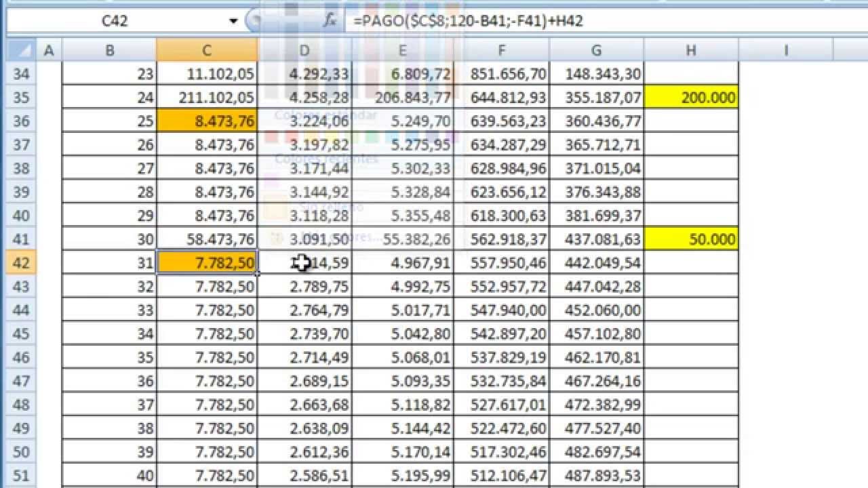This screenshot has width=868, height=488.
Task: Click cell with value 5.093,35
Action: pyautogui.click(x=403, y=381)
